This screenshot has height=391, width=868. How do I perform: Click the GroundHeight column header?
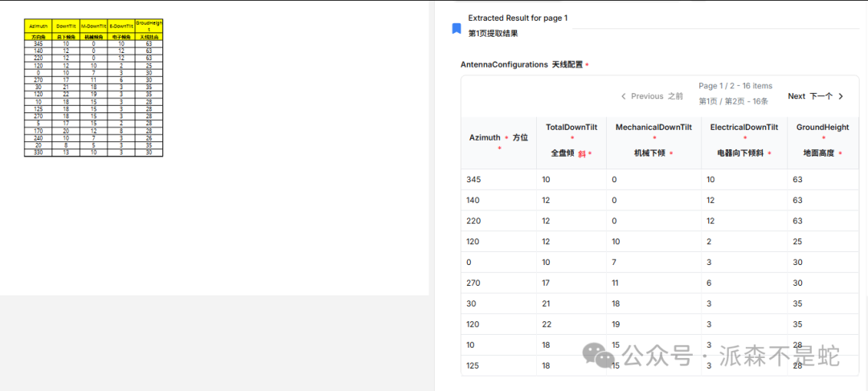[822, 127]
